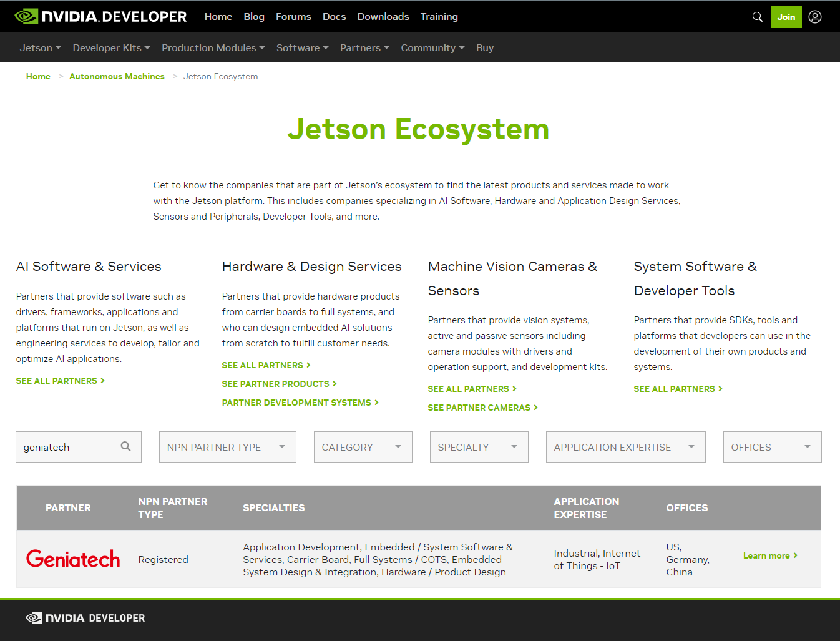This screenshot has height=641, width=840.
Task: Open the Category filter dropdown
Action: pyautogui.click(x=363, y=447)
